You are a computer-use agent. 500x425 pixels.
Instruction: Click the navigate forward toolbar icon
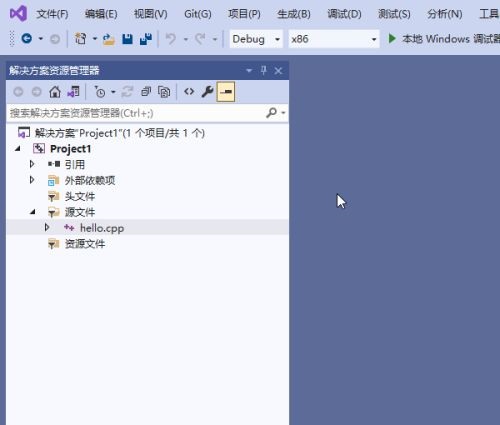55,39
